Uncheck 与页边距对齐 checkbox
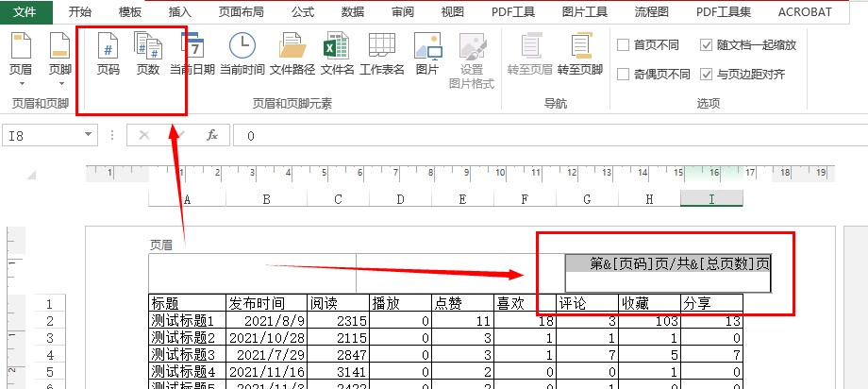868x389 pixels. tap(706, 74)
